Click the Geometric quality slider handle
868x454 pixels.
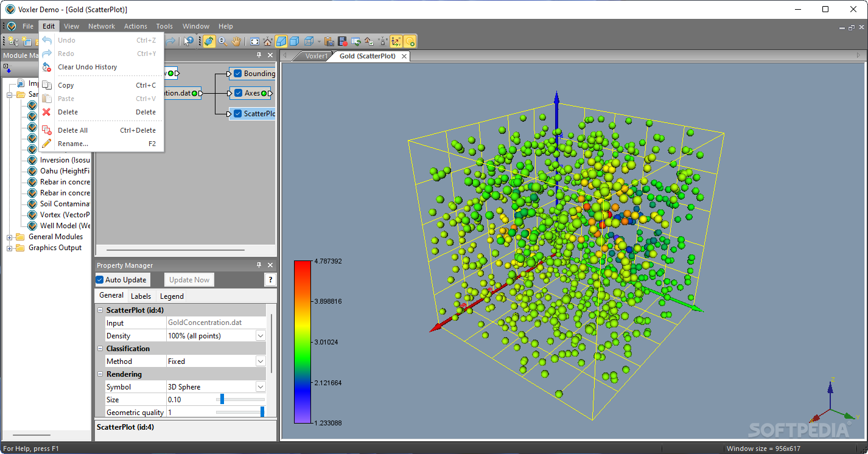[262, 412]
